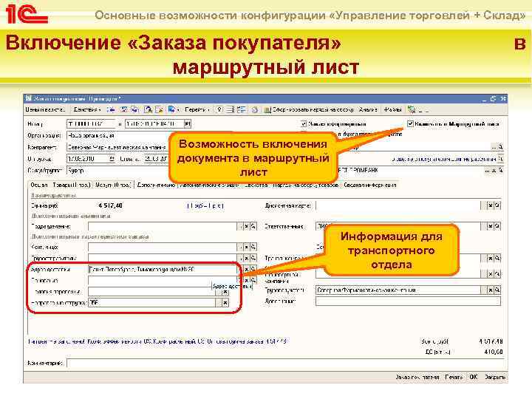532x399 pixels.
Task: Clear the «Подразделение» field with its X button
Action: [x=247, y=226]
